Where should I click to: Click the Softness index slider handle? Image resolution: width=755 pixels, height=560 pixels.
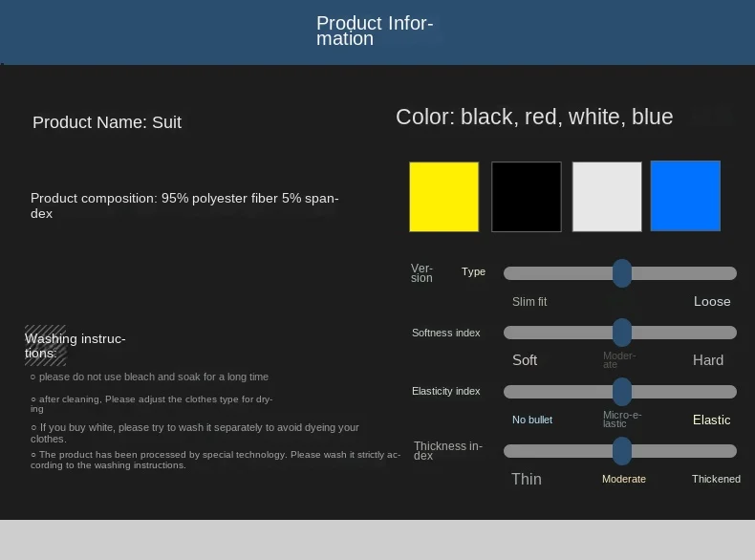(621, 333)
